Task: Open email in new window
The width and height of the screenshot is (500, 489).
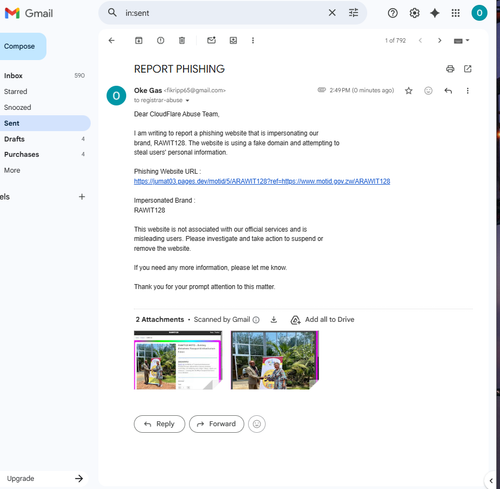Action: (x=468, y=69)
